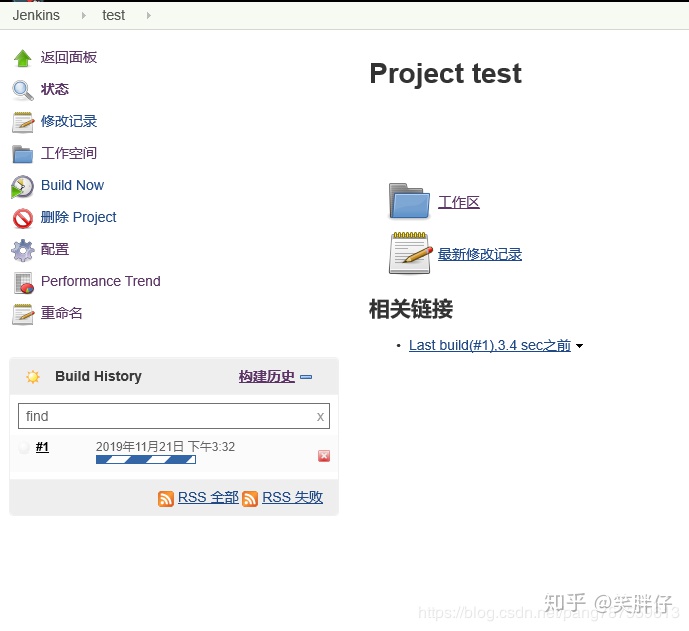Collapse build history with the minus icon
Image resolution: width=689 pixels, height=631 pixels.
[306, 377]
